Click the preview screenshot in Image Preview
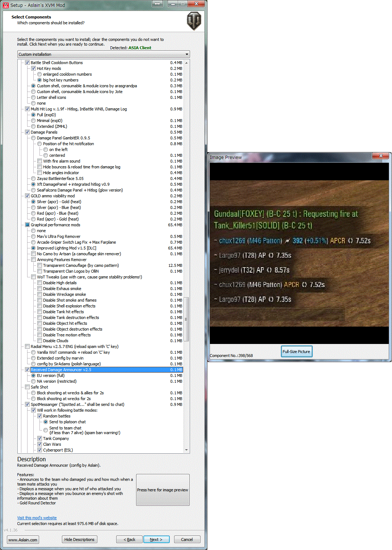 coord(300,253)
